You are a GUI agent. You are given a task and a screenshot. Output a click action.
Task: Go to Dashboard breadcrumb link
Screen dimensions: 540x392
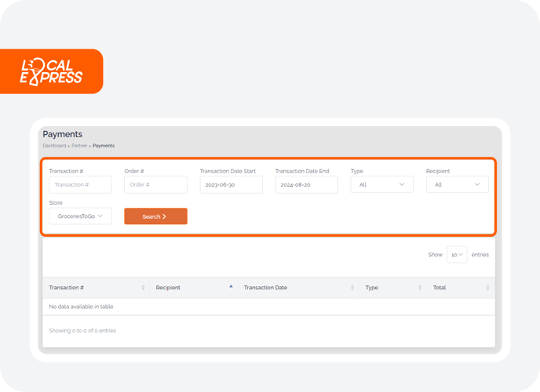click(x=54, y=146)
